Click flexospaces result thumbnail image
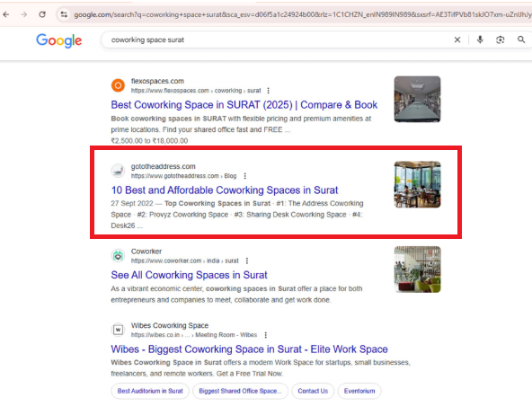532x415 pixels. pyautogui.click(x=417, y=99)
